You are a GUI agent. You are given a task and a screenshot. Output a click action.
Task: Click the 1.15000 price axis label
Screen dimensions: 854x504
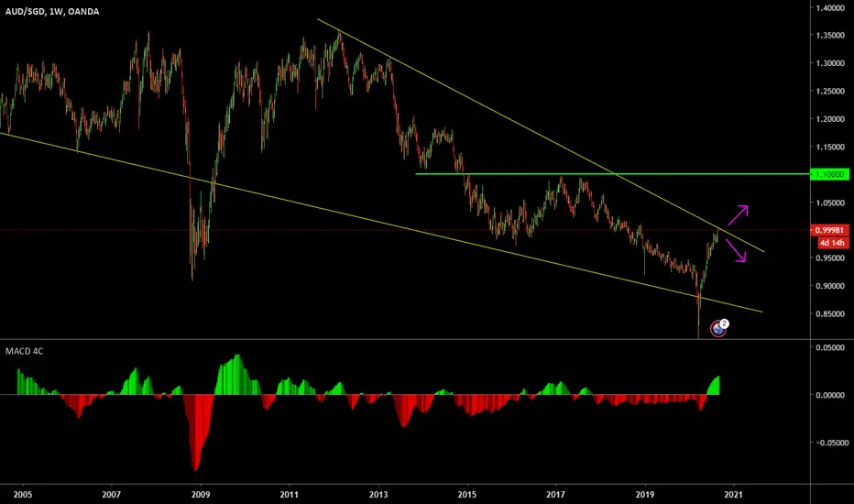(830, 147)
